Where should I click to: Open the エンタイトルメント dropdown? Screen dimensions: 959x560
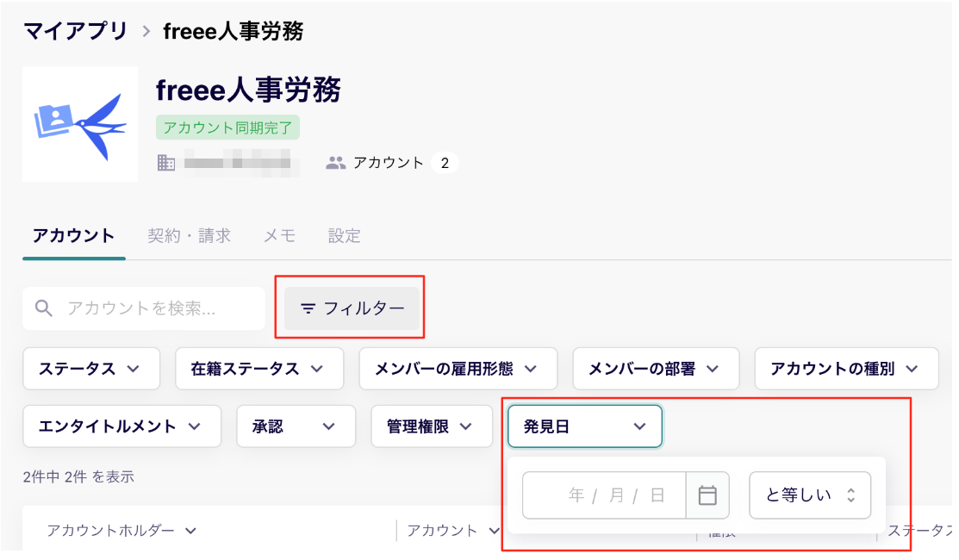pos(121,426)
